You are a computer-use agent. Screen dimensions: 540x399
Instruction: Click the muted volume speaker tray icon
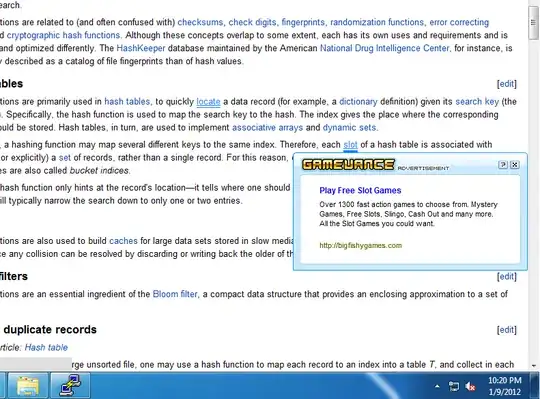point(470,387)
